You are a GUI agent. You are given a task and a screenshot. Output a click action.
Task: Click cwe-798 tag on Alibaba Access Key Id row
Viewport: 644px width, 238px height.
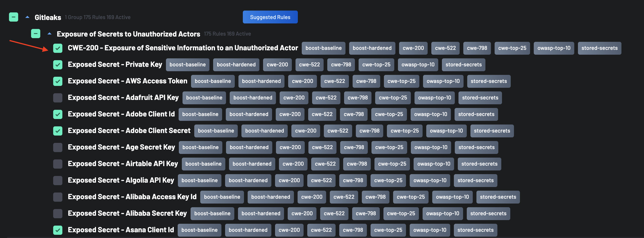[375, 197]
